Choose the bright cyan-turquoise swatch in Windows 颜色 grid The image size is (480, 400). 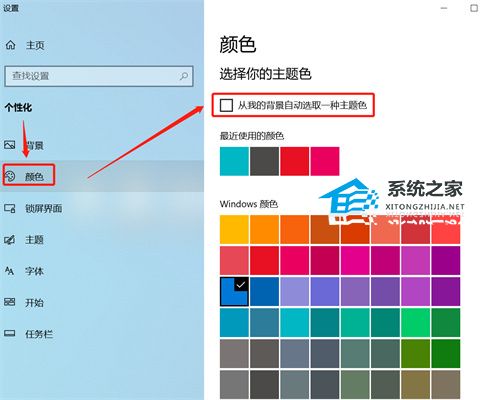(x=295, y=323)
